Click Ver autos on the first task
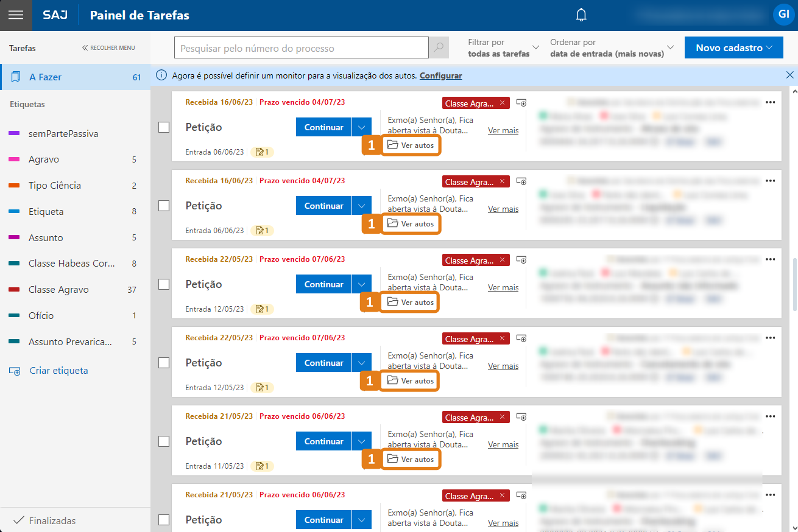The image size is (798, 532). pyautogui.click(x=411, y=145)
